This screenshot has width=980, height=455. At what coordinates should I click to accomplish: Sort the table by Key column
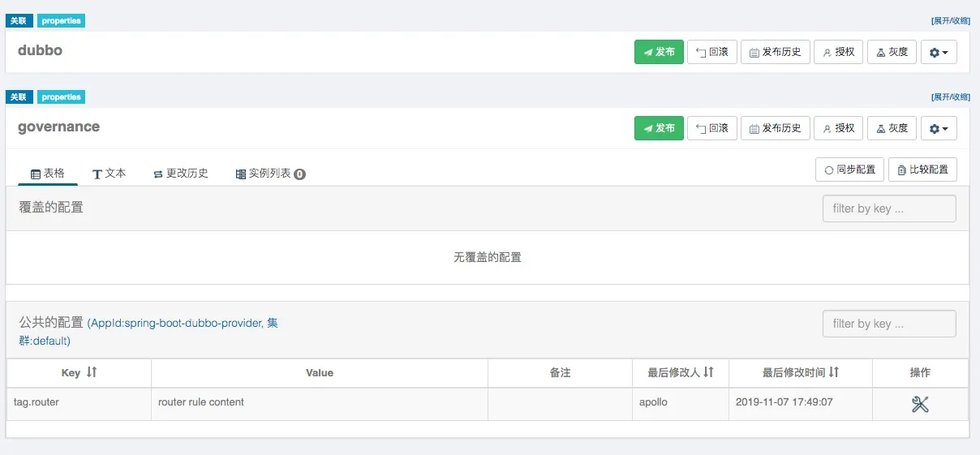92,372
